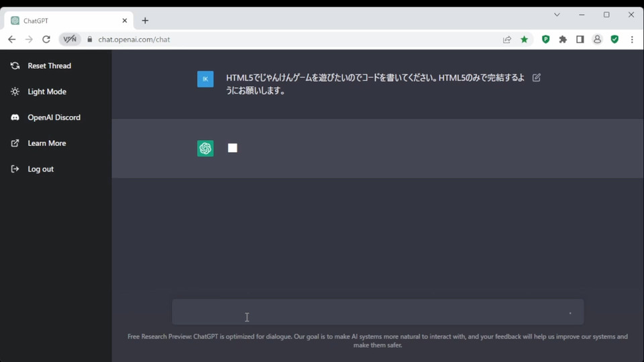644x362 pixels.
Task: Select Log out in sidebar
Action: point(41,169)
